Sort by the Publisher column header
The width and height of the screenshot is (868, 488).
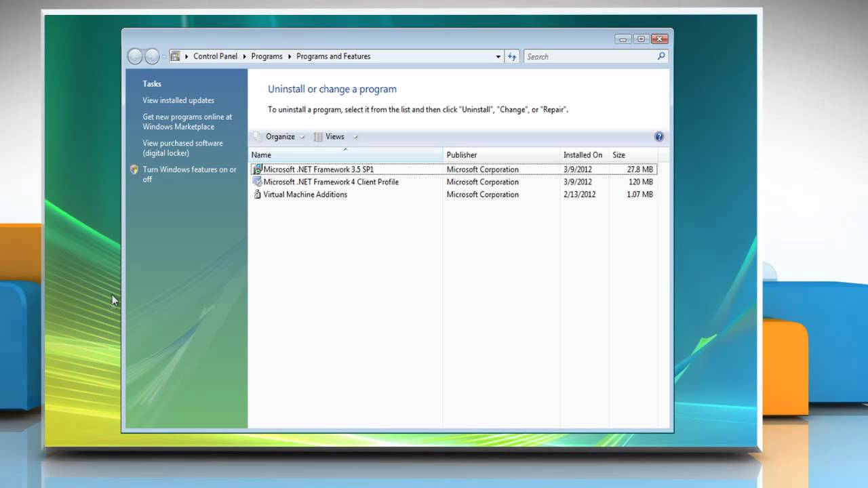(x=501, y=155)
